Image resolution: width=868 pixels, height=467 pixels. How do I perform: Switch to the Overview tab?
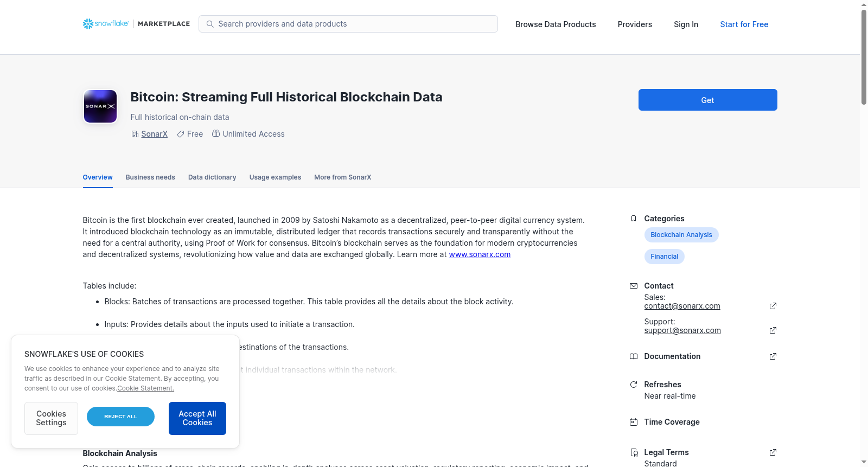coord(98,177)
